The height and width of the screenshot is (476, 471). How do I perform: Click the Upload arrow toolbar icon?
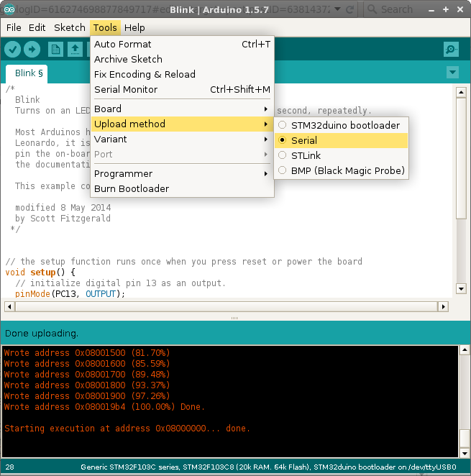(x=32, y=49)
